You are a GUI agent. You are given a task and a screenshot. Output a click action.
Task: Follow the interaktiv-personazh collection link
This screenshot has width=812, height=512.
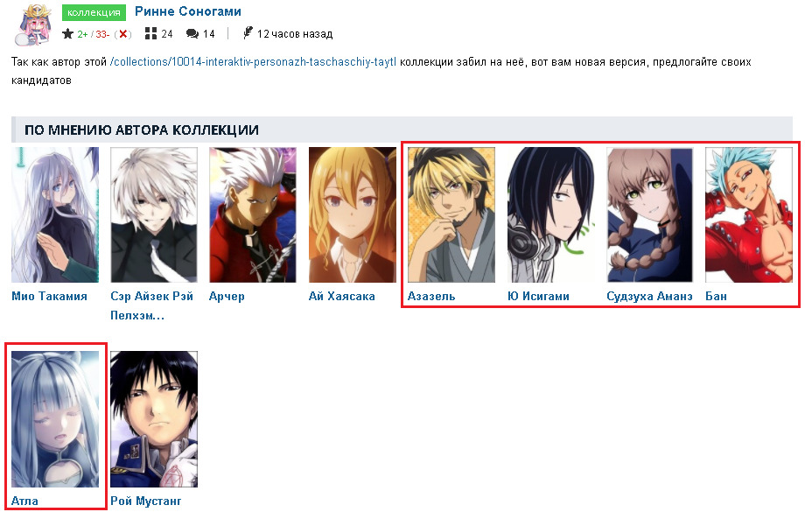[x=253, y=62]
